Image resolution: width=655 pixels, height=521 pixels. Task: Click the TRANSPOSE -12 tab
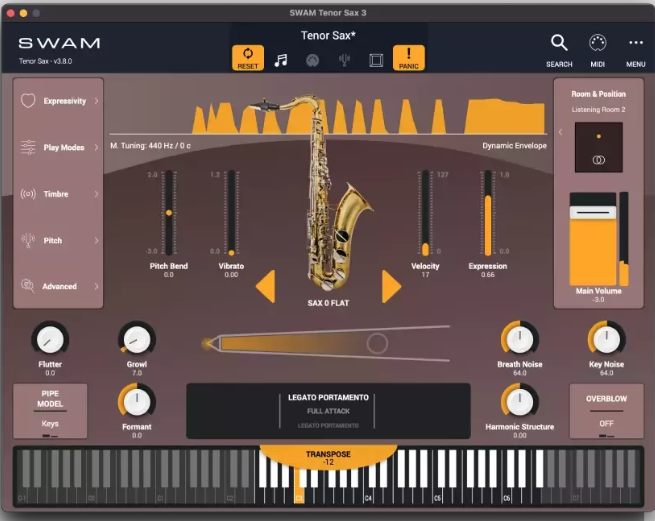328,457
